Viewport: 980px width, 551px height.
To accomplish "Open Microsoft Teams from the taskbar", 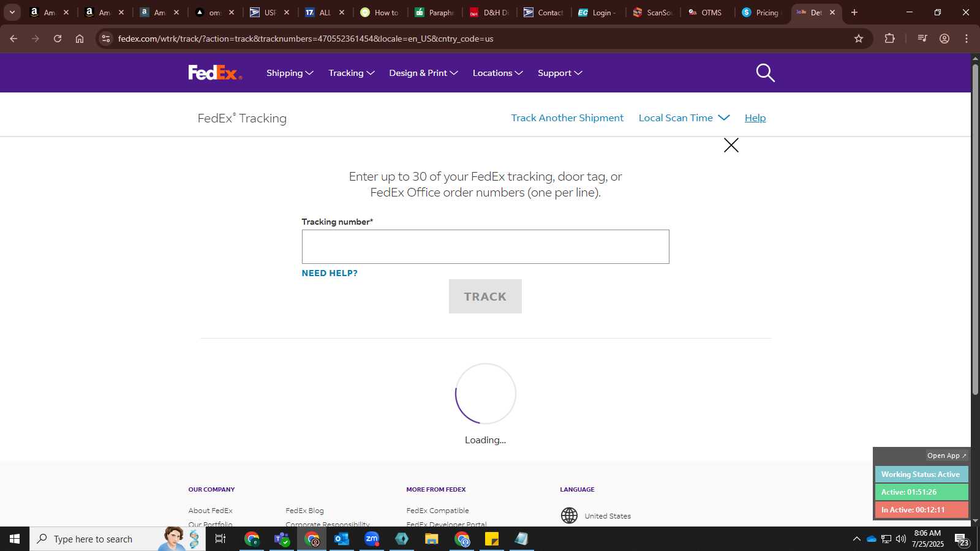I will pyautogui.click(x=282, y=539).
